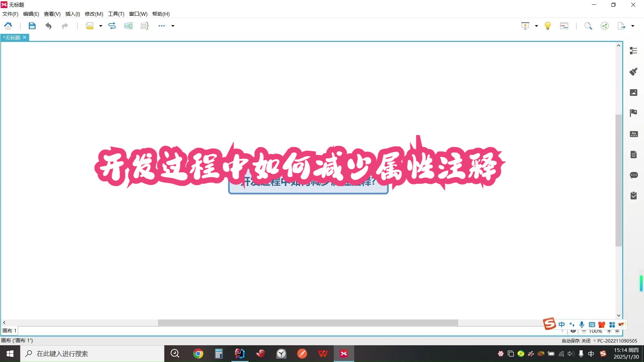Toggle Sogou punctuation mode
644x362 pixels.
point(572,324)
